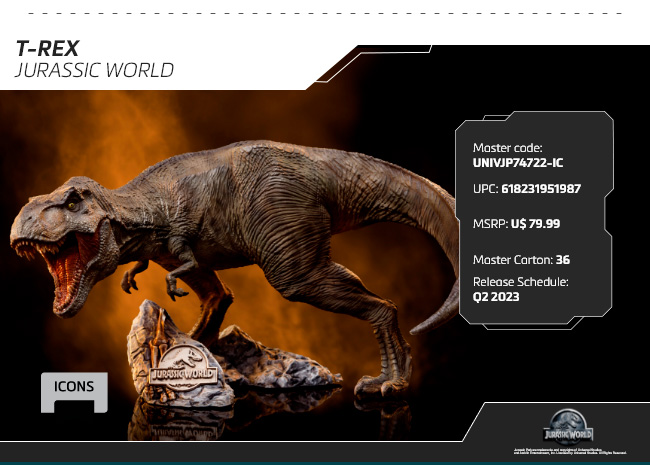Click the Jurassic World logo at bottom right
The height and width of the screenshot is (465, 650).
click(567, 424)
